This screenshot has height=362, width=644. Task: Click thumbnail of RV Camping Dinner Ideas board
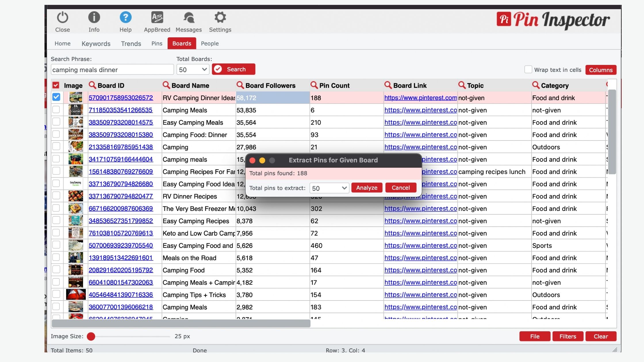[76, 98]
